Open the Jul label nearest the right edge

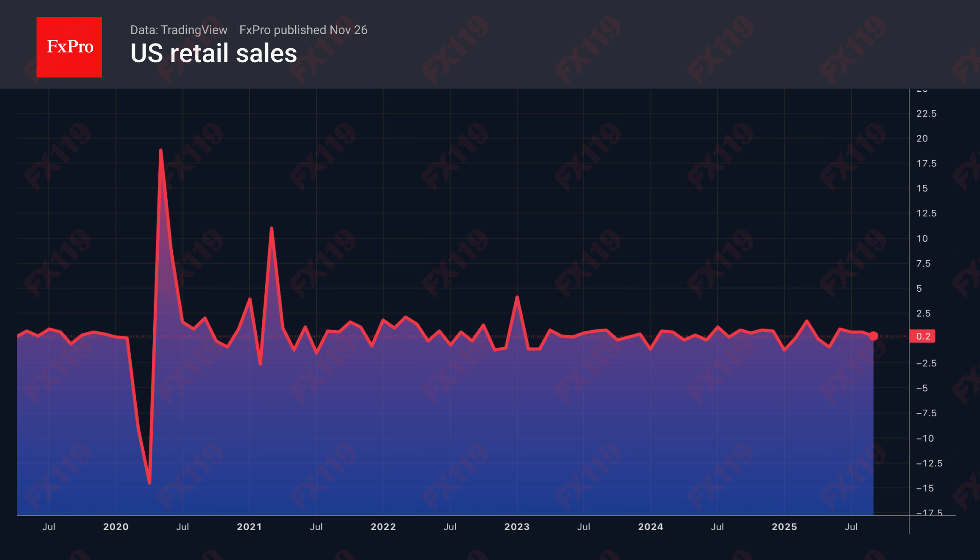[x=852, y=527]
